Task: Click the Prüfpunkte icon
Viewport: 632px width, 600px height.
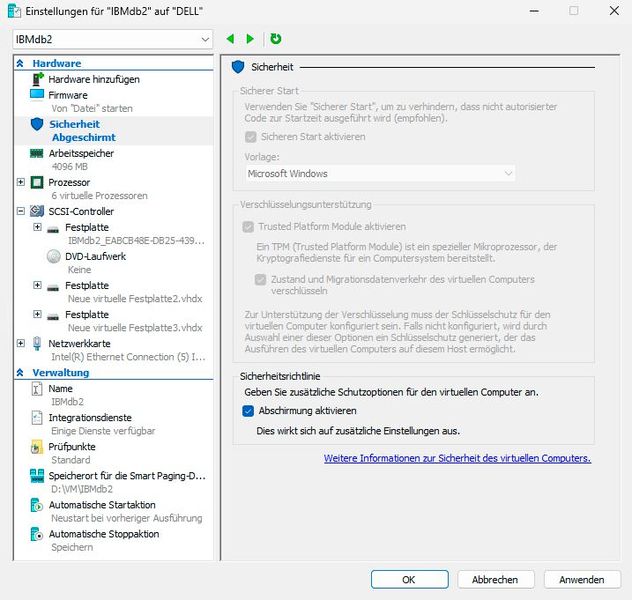Action: pos(37,447)
